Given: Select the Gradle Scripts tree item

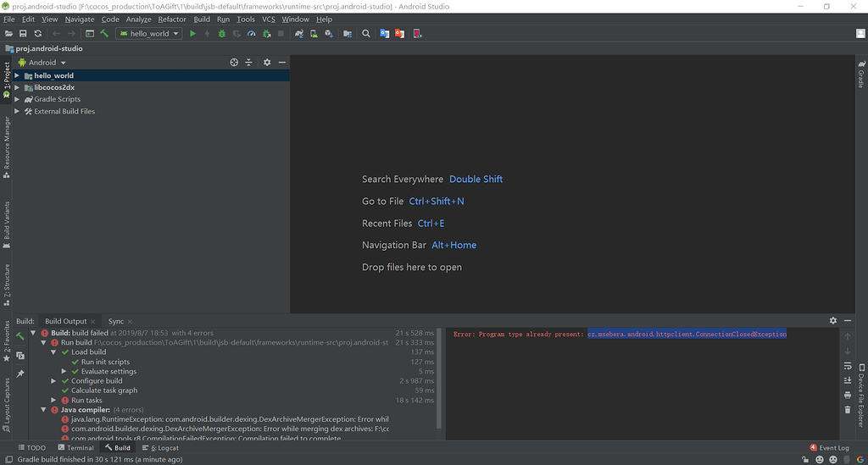Looking at the screenshot, I should (x=57, y=99).
